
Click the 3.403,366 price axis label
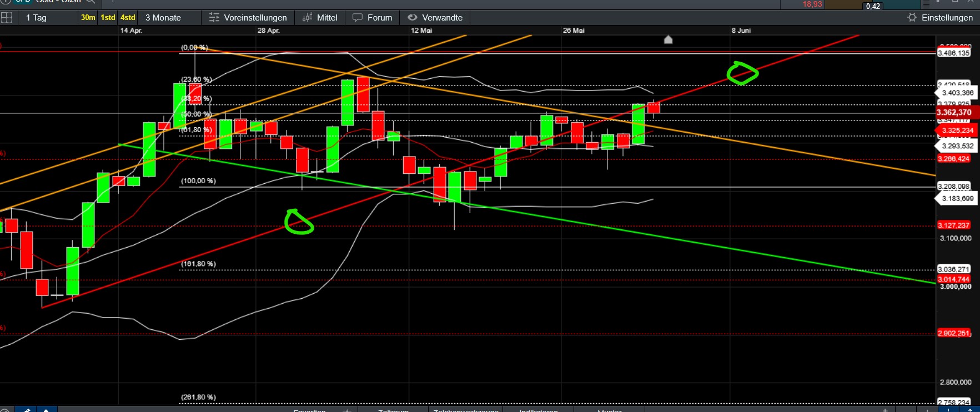coord(955,93)
